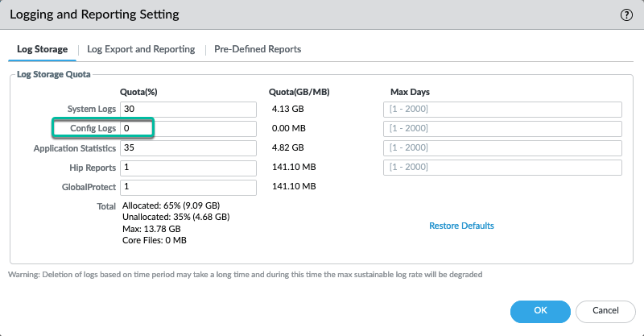
Task: Click Application Statistics quota input
Action: 188,148
